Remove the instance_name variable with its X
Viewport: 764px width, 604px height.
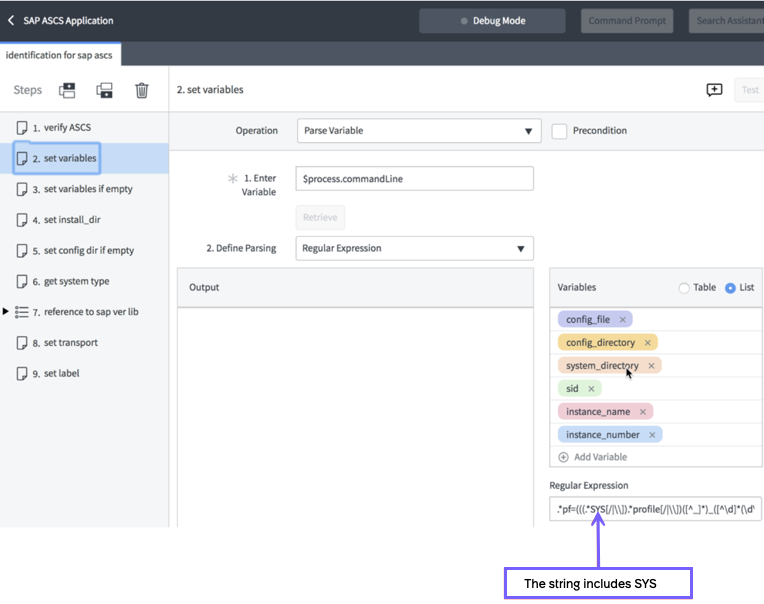(643, 412)
